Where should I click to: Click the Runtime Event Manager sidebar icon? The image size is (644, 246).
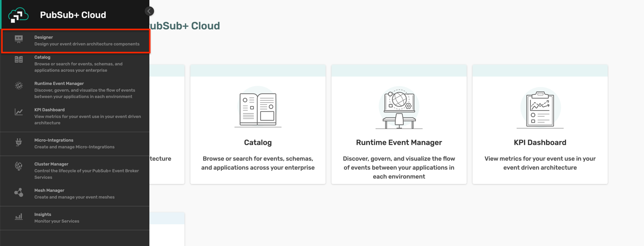click(19, 86)
